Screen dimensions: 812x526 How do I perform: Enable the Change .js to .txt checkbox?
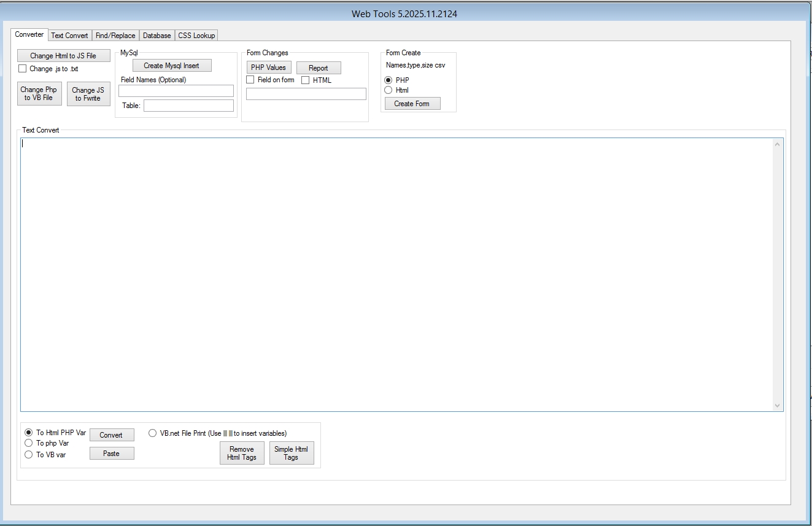tap(23, 69)
